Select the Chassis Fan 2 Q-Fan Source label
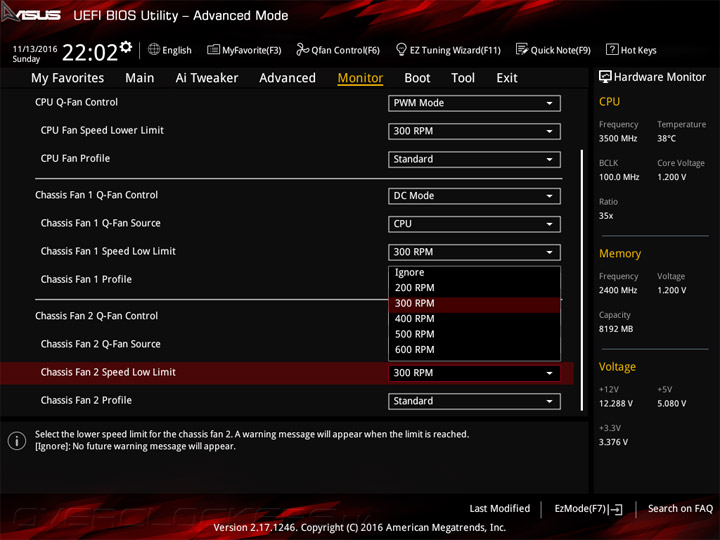720x540 pixels. tap(101, 344)
